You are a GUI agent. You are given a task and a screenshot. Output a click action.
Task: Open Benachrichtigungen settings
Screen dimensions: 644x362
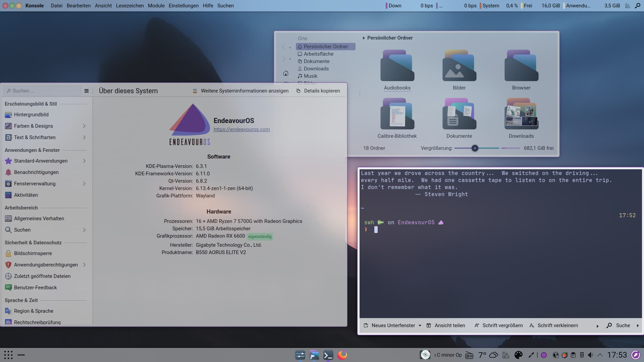[46, 172]
